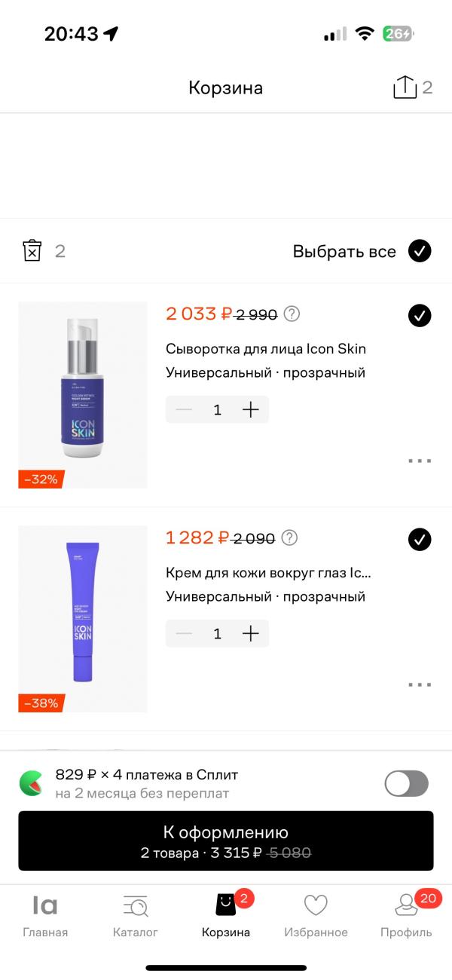Go to the Главная home tab

coord(45,915)
